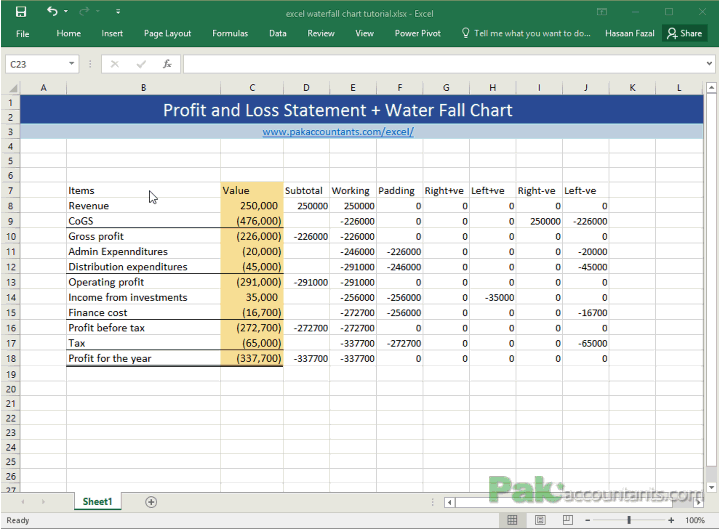Image resolution: width=720 pixels, height=529 pixels.
Task: Click the Enter checkmark formula bar icon
Action: point(141,64)
